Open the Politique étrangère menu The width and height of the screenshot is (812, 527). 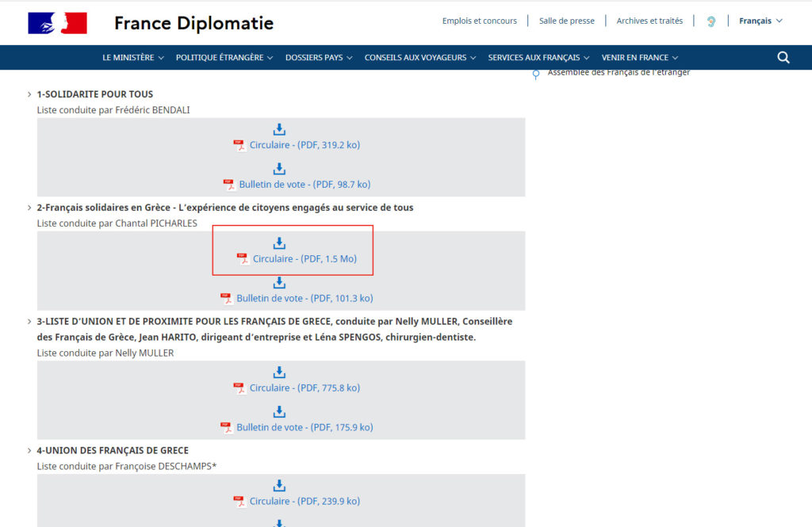[224, 58]
